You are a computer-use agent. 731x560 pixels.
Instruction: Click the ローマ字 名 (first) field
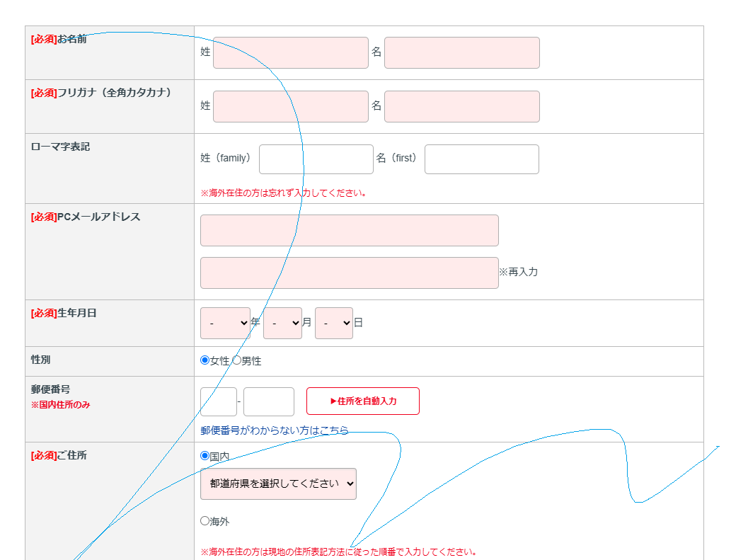coord(482,159)
